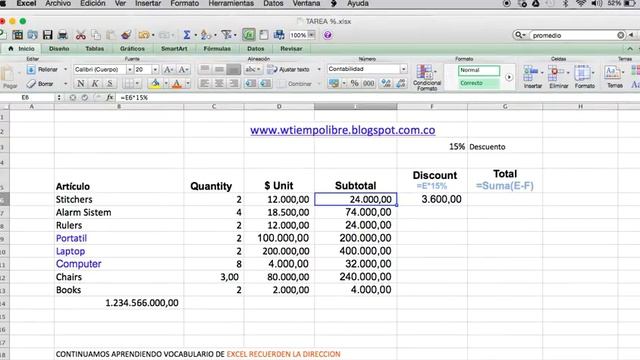The image size is (640, 360).
Task: Switch to the Revisar tab
Action: pyautogui.click(x=291, y=49)
